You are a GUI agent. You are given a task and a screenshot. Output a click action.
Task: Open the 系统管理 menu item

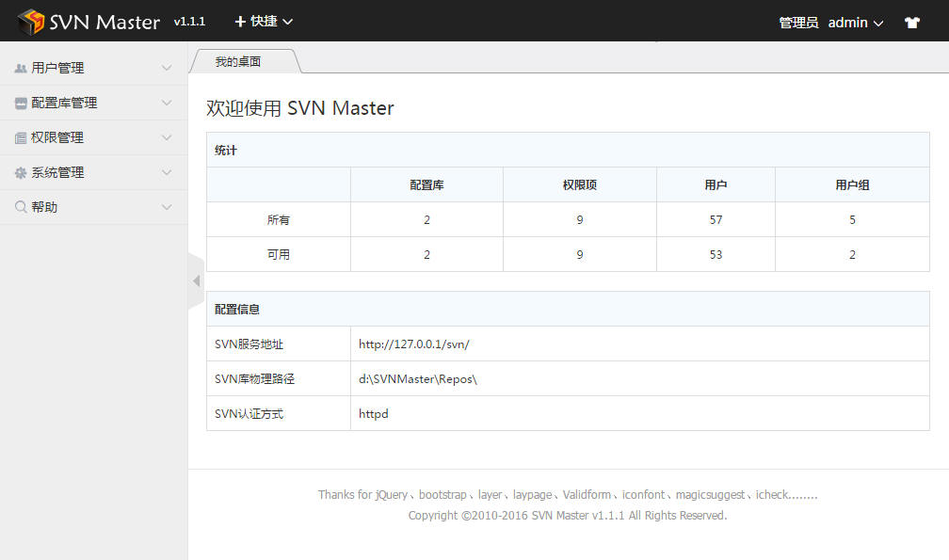[94, 172]
